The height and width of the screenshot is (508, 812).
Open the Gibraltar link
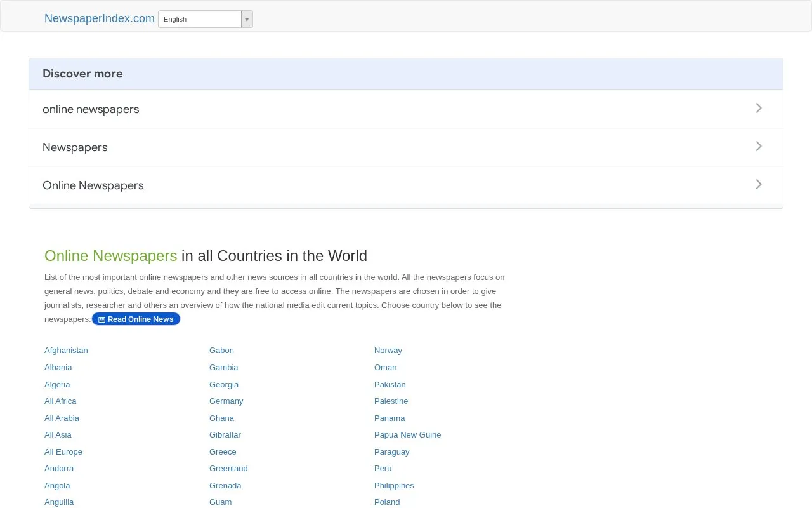225,435
